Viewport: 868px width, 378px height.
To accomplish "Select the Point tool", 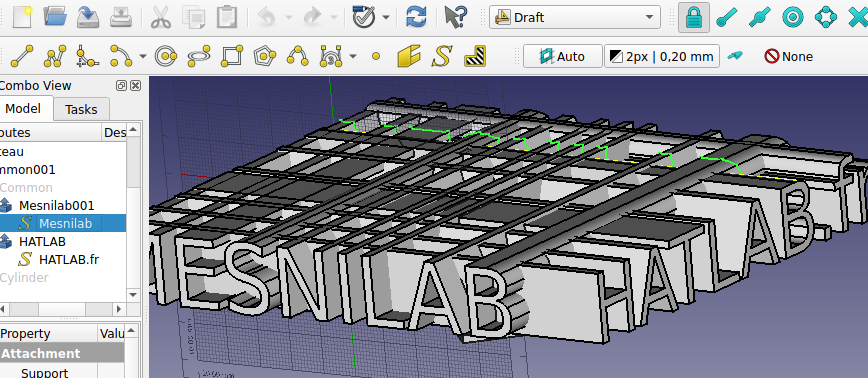I will (x=376, y=56).
